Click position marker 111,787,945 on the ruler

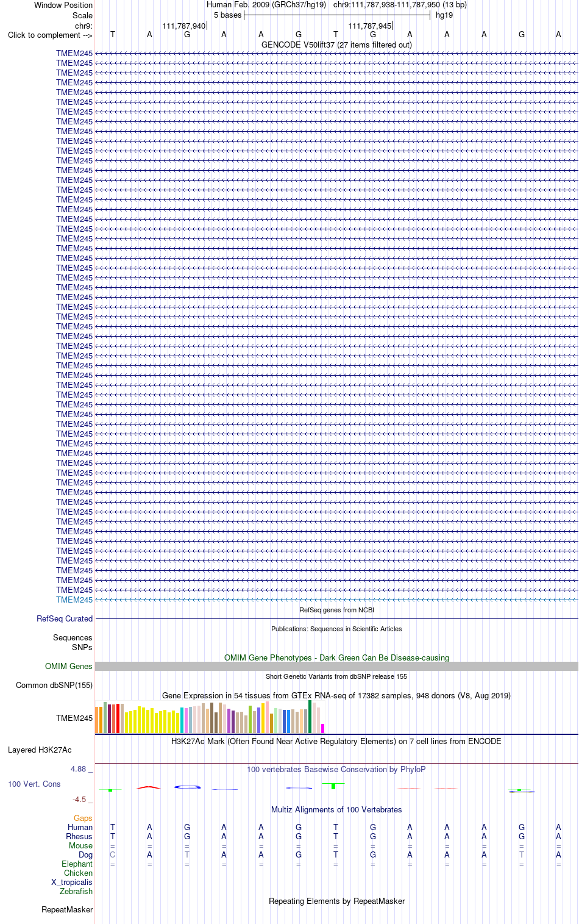pos(370,26)
